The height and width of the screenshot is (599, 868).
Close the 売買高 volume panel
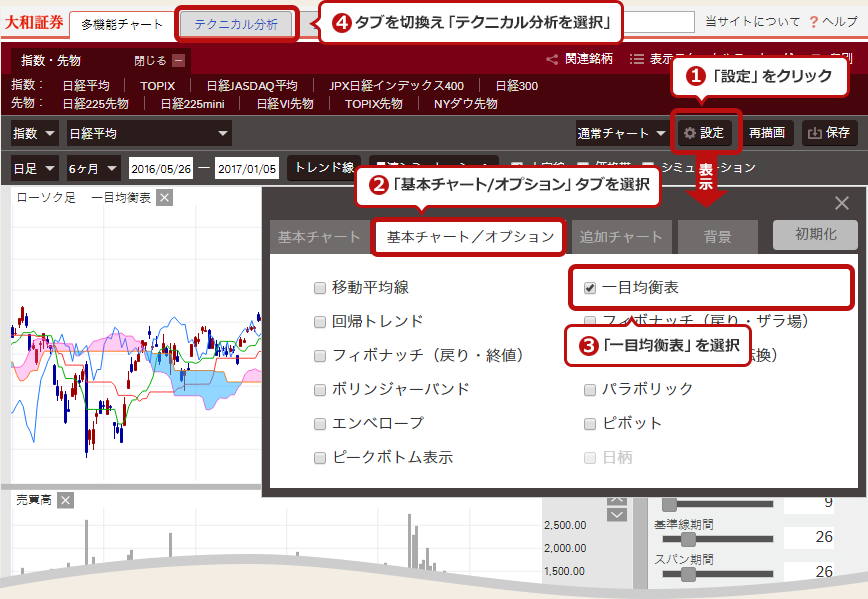pos(65,500)
